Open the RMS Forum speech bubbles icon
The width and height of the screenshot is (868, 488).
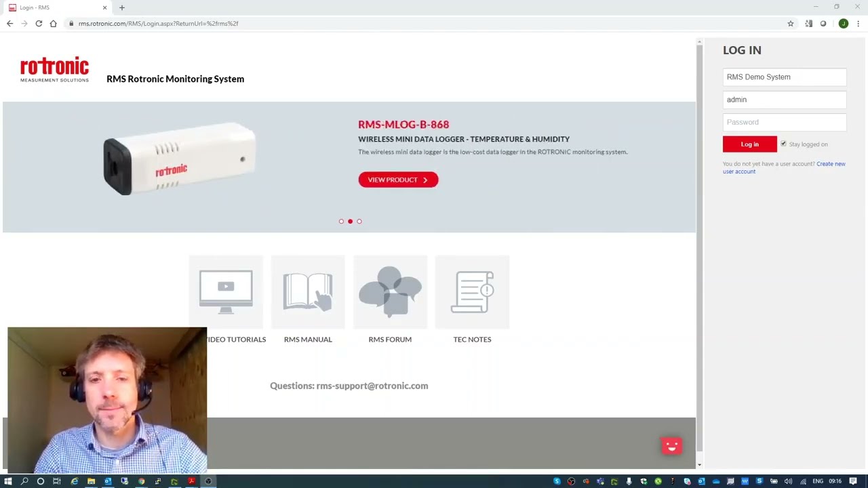click(390, 291)
